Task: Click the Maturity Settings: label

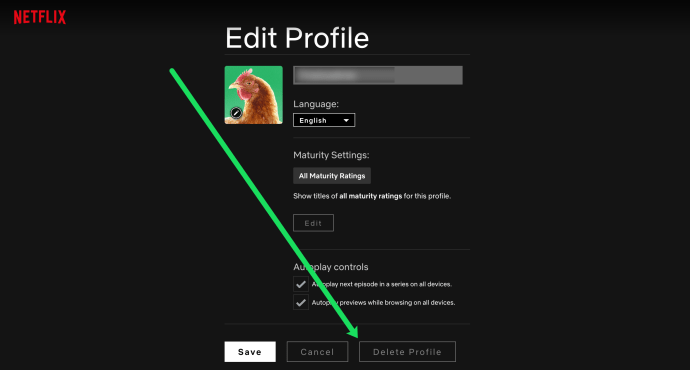Action: [x=331, y=155]
